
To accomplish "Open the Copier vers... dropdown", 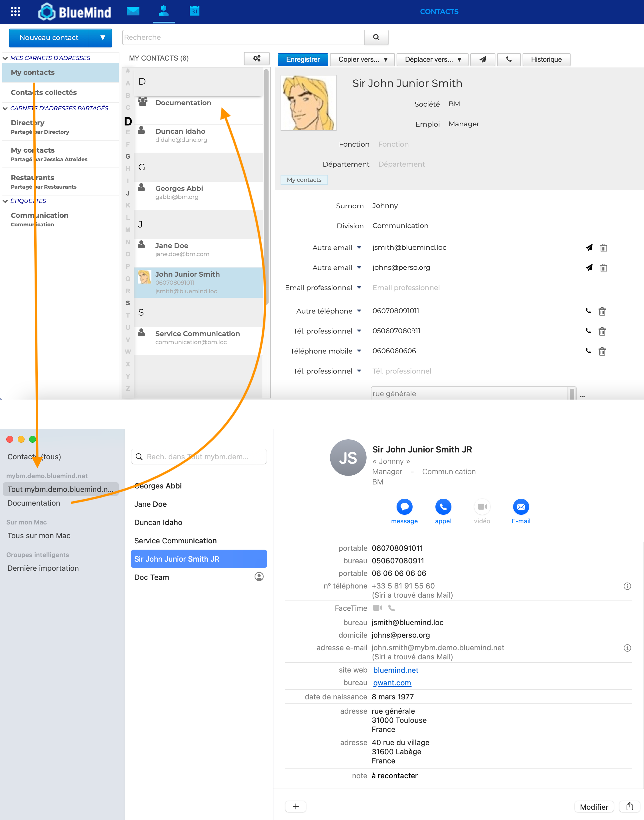I will coord(362,59).
